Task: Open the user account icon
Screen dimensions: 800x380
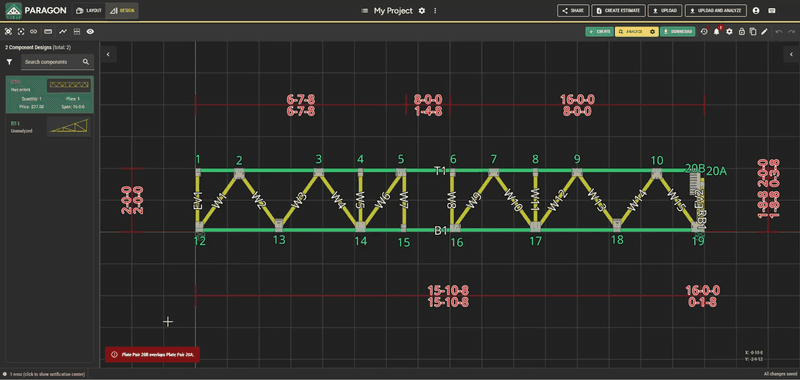Action: point(756,10)
